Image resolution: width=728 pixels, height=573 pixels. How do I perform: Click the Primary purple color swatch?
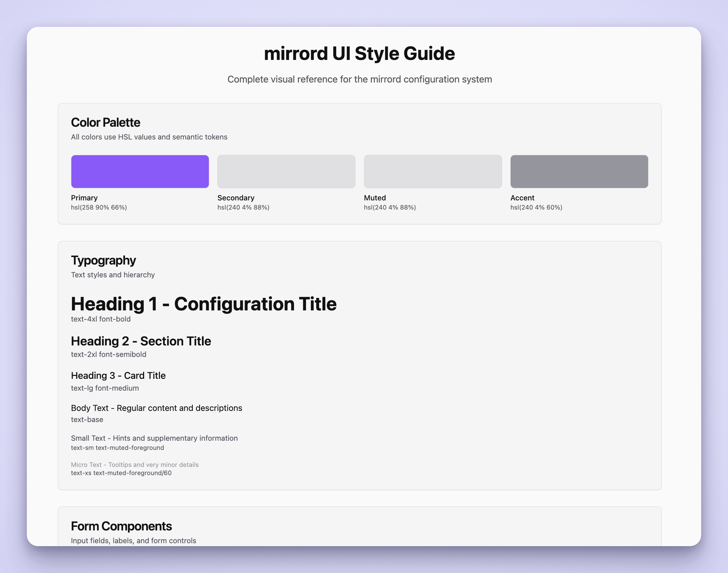[x=140, y=172]
